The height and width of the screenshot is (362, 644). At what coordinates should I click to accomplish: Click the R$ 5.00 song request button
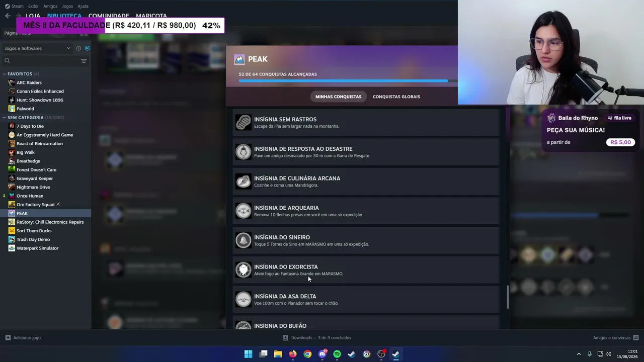(x=620, y=142)
